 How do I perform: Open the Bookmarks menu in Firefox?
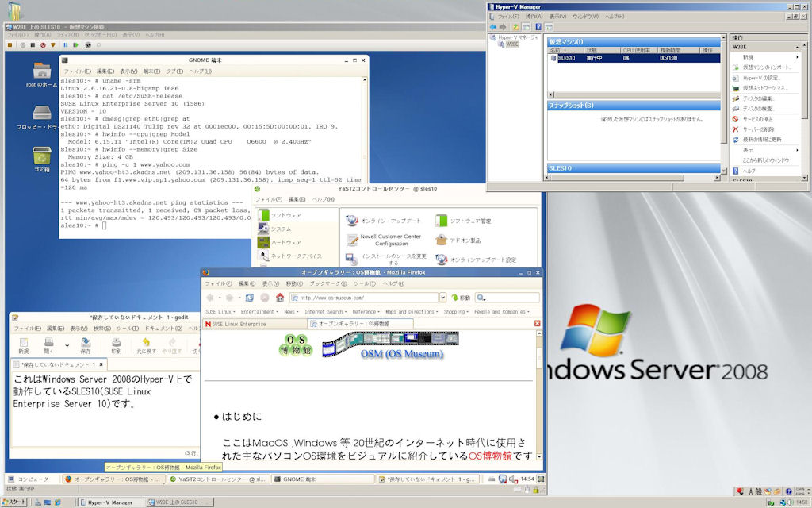[x=328, y=283]
